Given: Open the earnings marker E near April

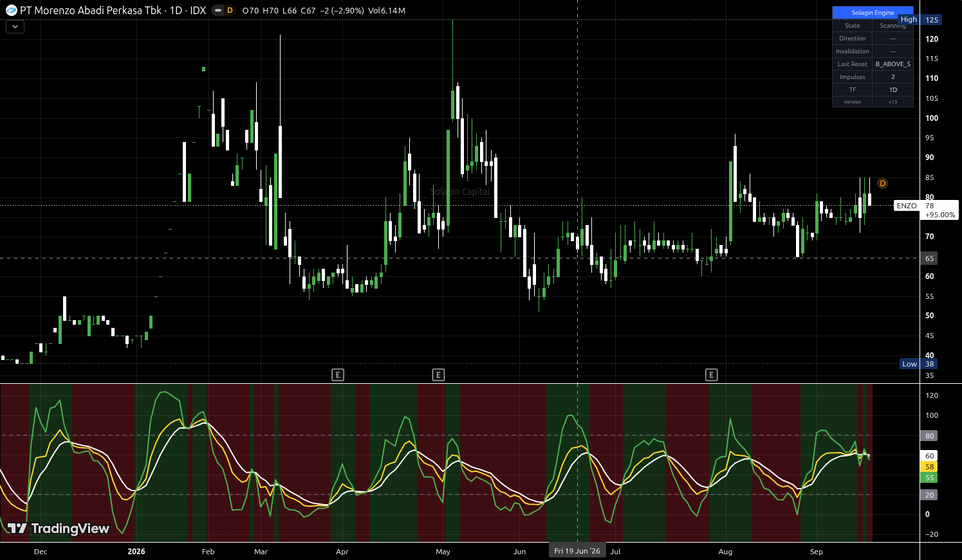Looking at the screenshot, I should [x=338, y=375].
